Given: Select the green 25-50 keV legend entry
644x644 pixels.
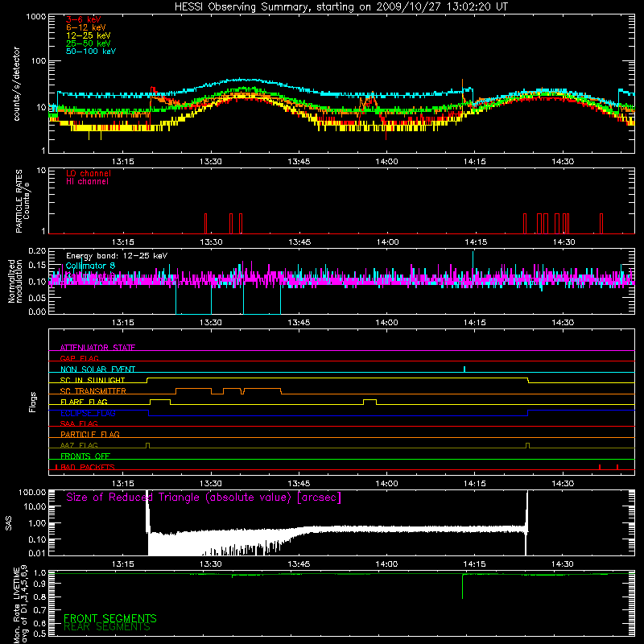Looking at the screenshot, I should [x=88, y=43].
